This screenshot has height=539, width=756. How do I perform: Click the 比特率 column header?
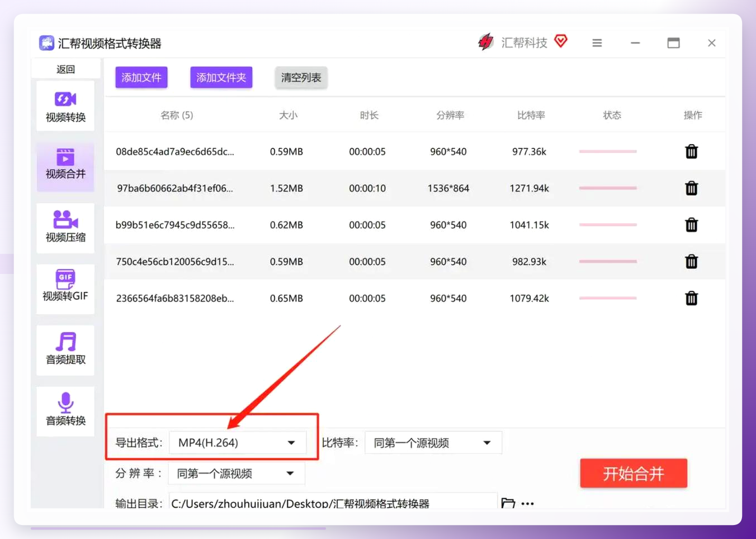pos(531,115)
